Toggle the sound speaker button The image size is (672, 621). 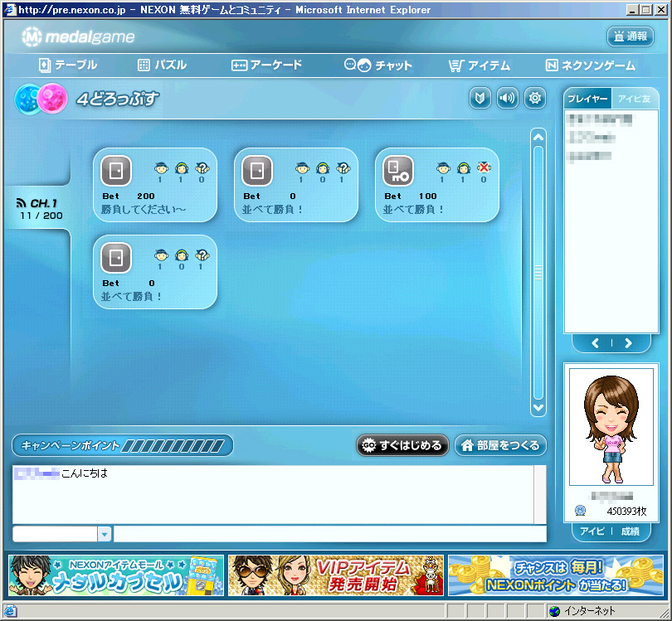coord(508,98)
